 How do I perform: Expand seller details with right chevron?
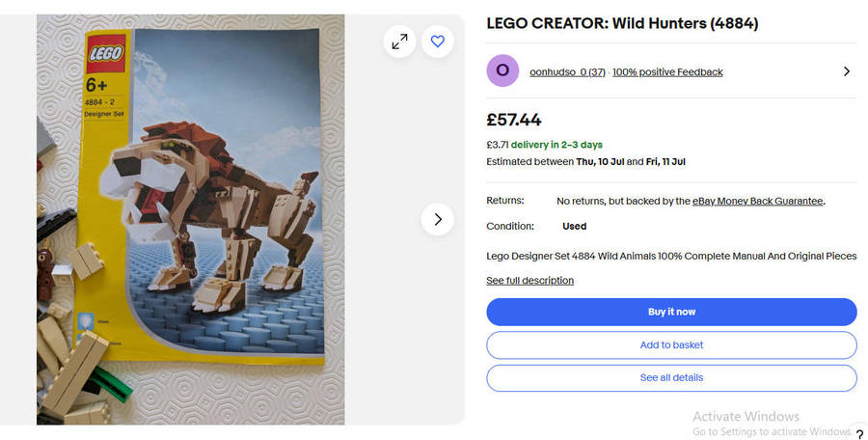pyautogui.click(x=846, y=71)
